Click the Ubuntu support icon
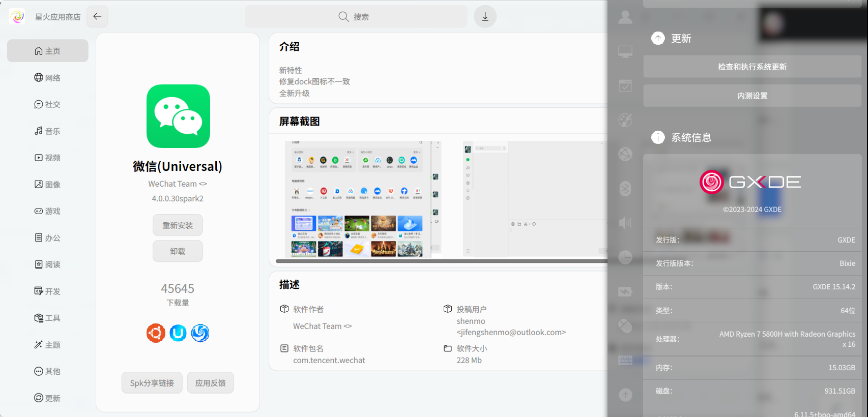Image resolution: width=868 pixels, height=417 pixels. click(156, 333)
